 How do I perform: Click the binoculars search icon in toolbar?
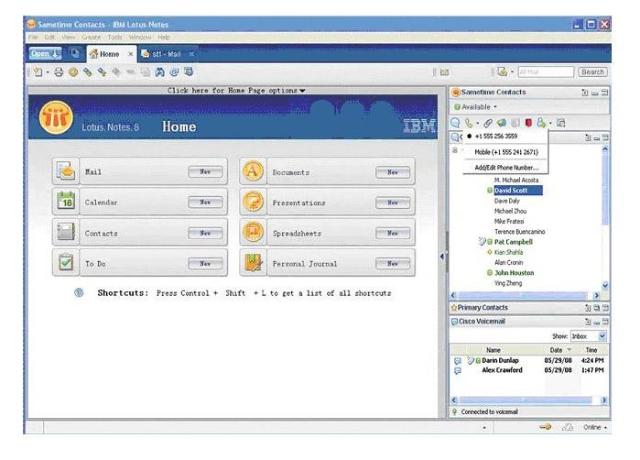[x=160, y=72]
